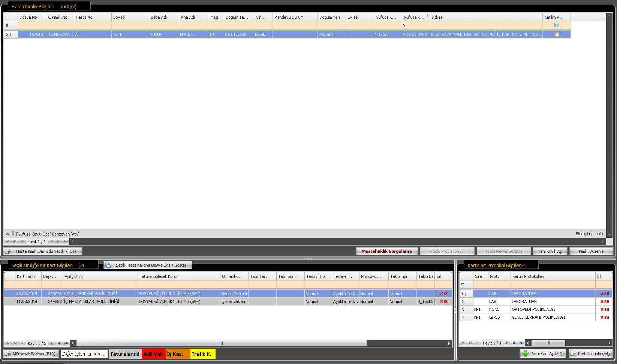The width and height of the screenshot is (617, 364).
Task: Toggle the Nüfusa Kayıtlı İlçe filter checkbox
Action: [x=13, y=234]
